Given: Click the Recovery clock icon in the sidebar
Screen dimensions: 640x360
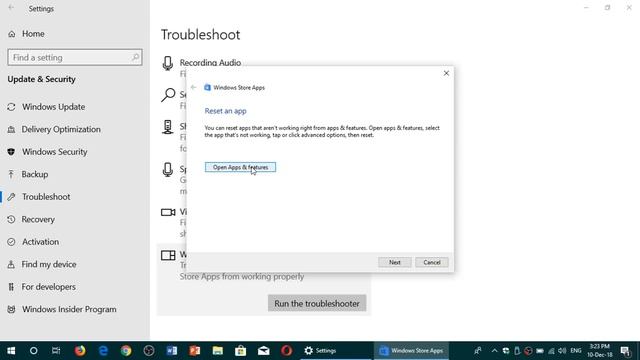Looking at the screenshot, I should [11, 219].
